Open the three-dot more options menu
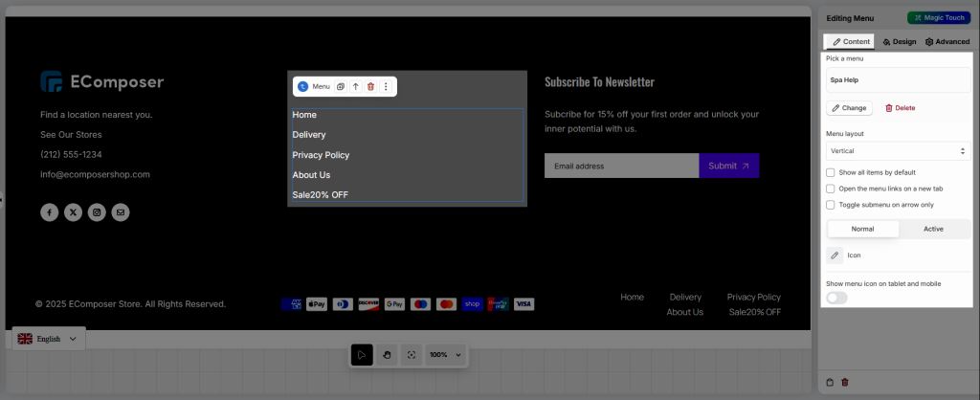Screen dimensions: 980x400 (386, 86)
